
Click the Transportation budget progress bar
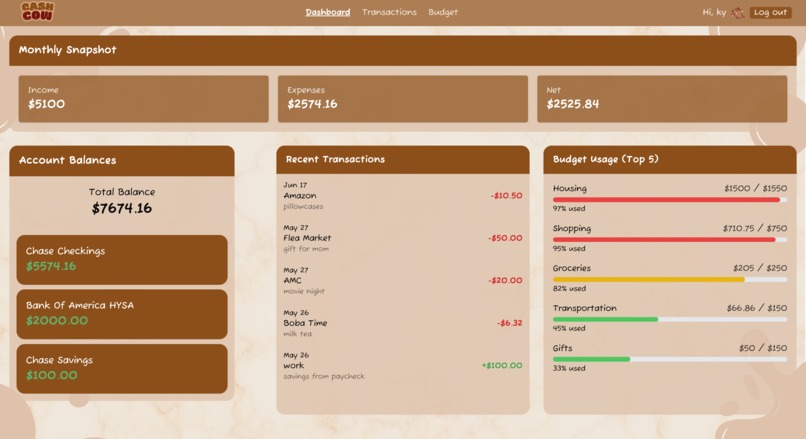pyautogui.click(x=670, y=319)
